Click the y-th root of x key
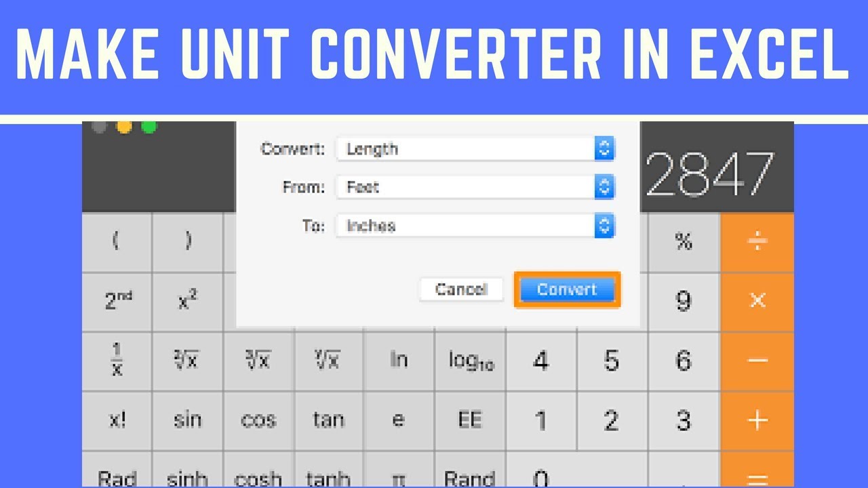Image resolution: width=868 pixels, height=488 pixels. (x=329, y=361)
